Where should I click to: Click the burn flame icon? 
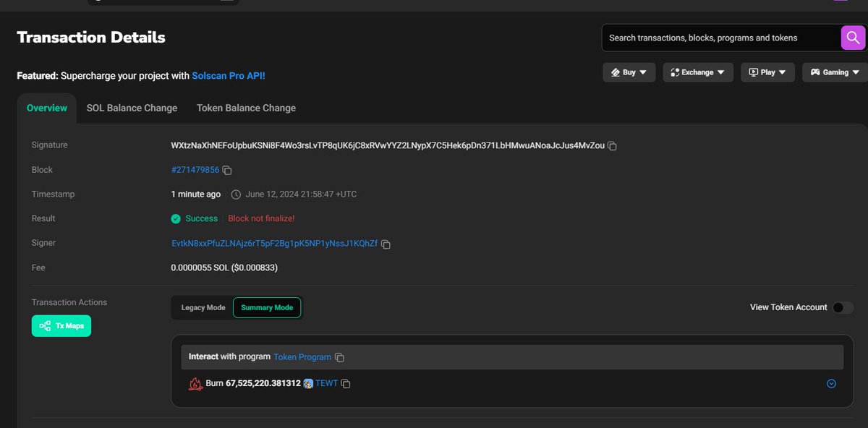click(195, 384)
